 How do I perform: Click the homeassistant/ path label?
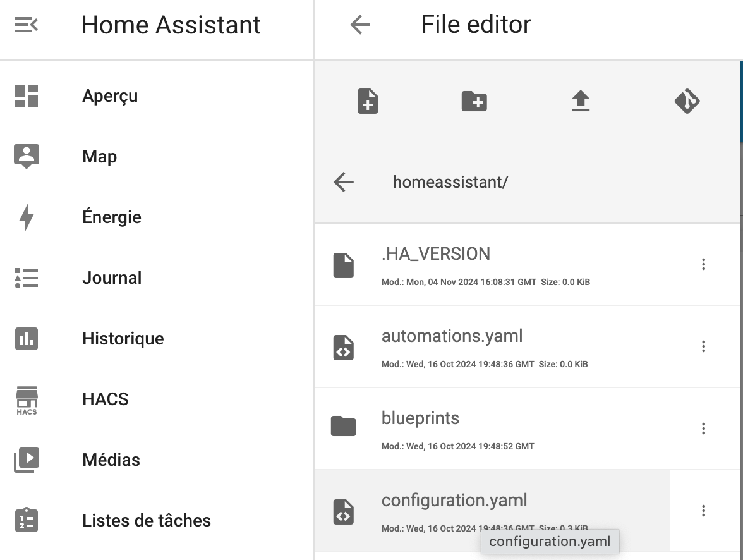(x=450, y=182)
